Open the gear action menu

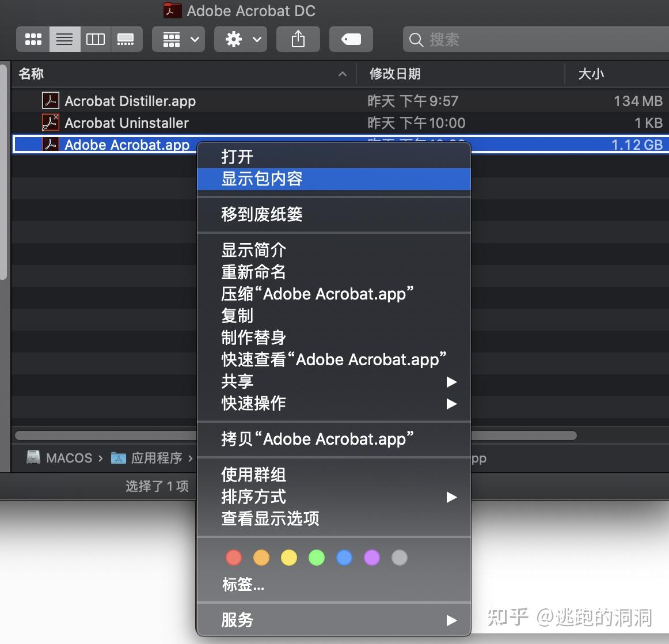tap(241, 39)
